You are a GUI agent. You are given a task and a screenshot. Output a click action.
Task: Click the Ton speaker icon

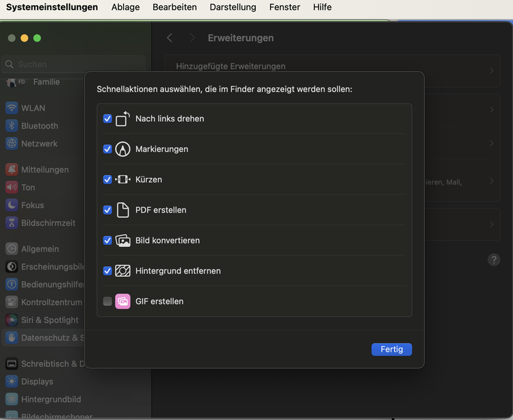coord(12,187)
